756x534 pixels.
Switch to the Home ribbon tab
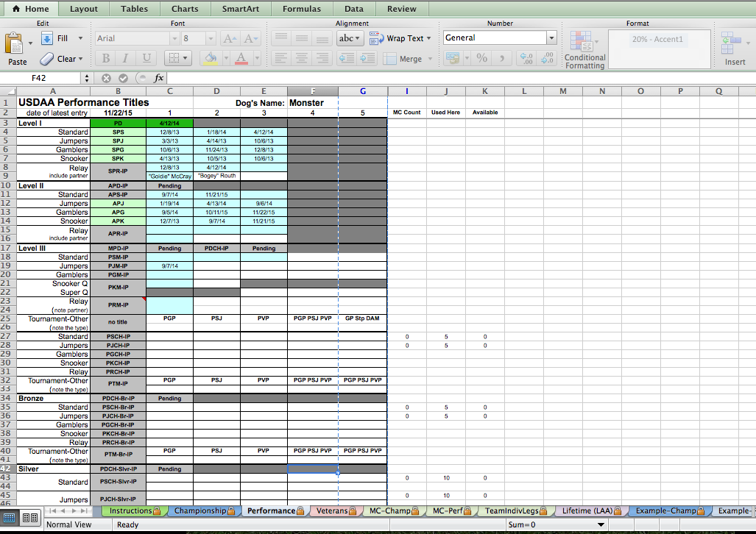pos(30,9)
